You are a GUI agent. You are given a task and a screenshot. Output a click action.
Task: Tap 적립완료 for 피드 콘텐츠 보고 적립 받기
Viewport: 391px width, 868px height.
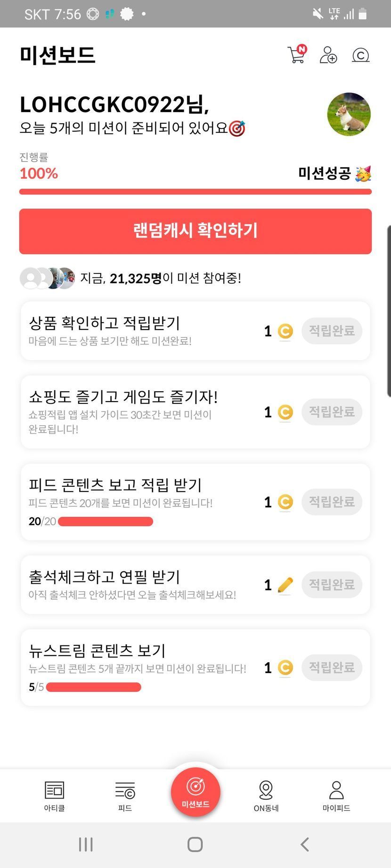[332, 502]
